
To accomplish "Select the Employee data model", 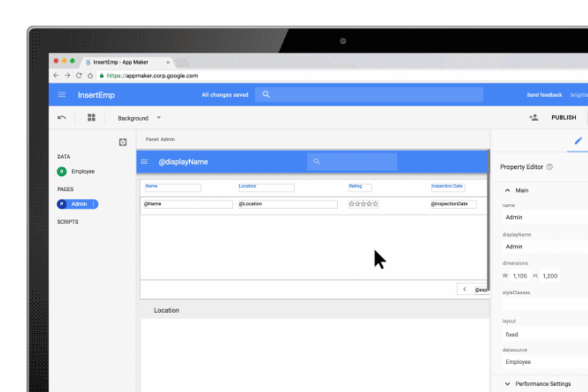I will coord(83,171).
